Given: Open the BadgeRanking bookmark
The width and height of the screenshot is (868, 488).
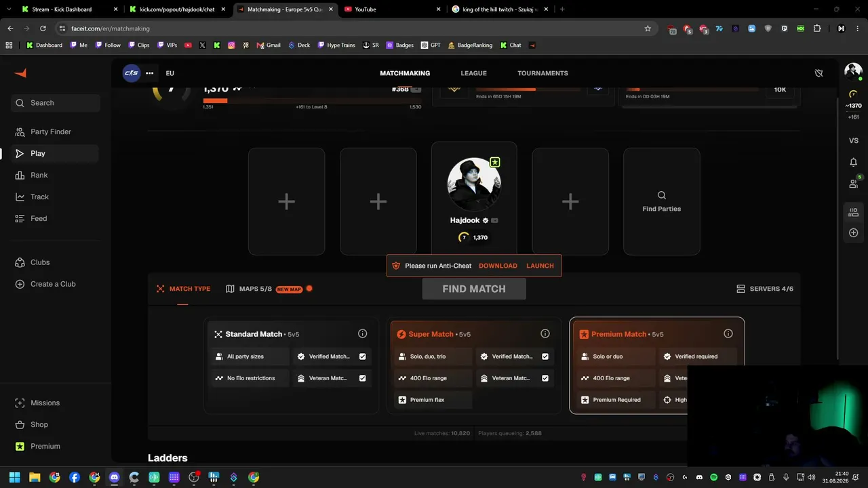Looking at the screenshot, I should (470, 45).
